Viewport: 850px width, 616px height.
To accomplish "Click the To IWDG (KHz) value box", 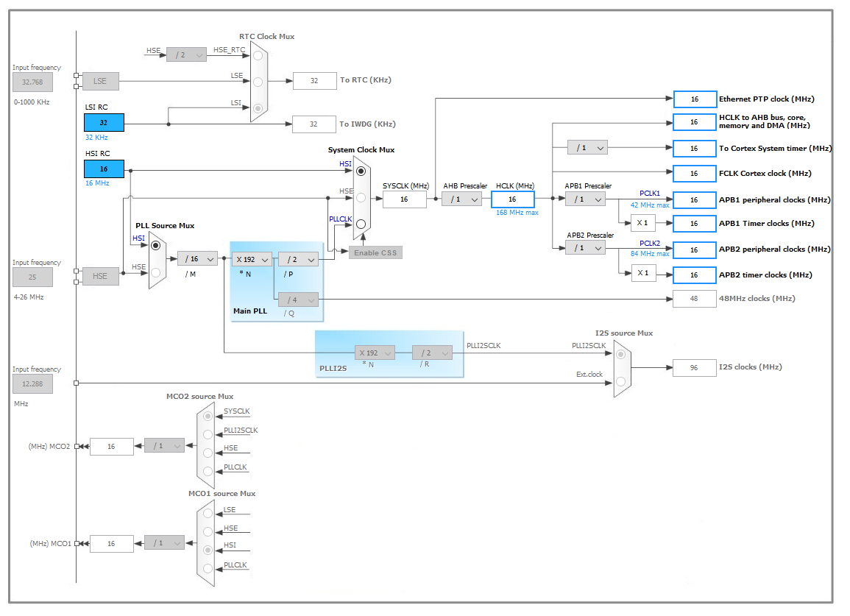I will pyautogui.click(x=314, y=124).
